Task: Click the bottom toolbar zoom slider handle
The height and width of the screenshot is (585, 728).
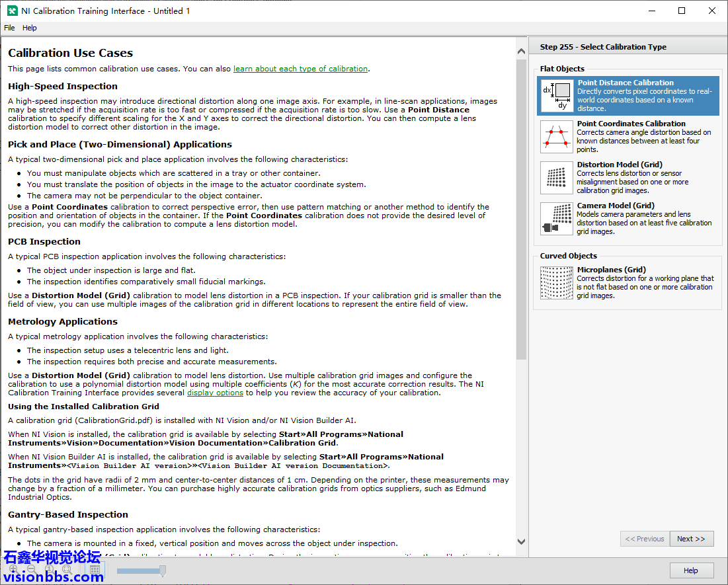Action: click(162, 570)
